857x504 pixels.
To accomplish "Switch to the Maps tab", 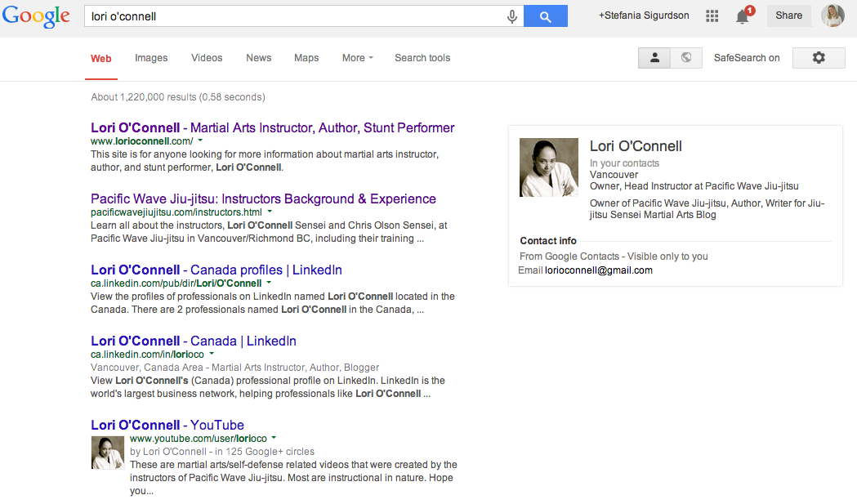I will [x=306, y=58].
